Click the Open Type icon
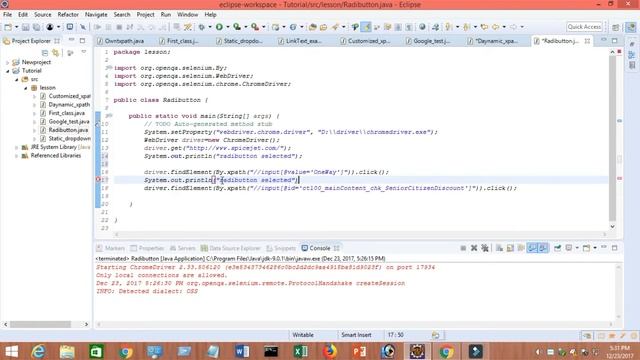 313,27
